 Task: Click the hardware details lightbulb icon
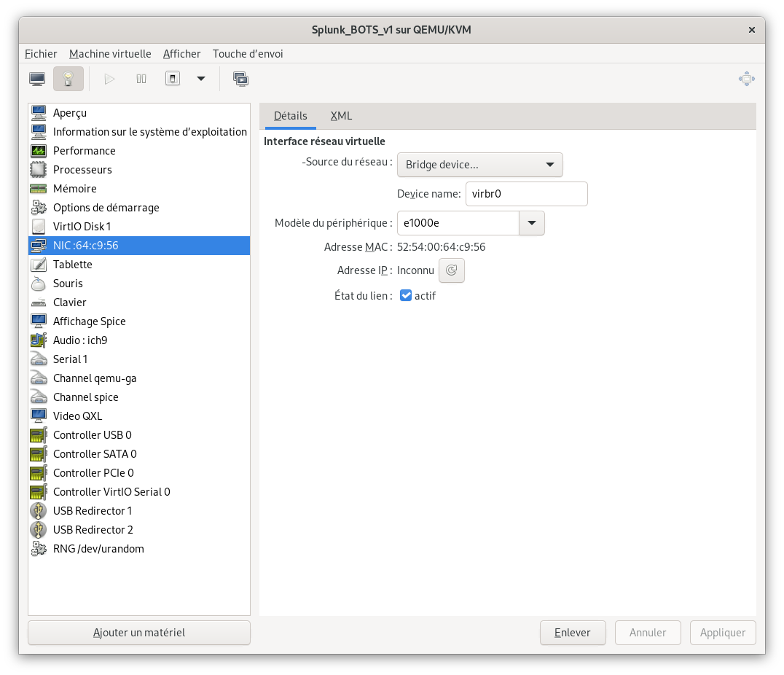(68, 79)
